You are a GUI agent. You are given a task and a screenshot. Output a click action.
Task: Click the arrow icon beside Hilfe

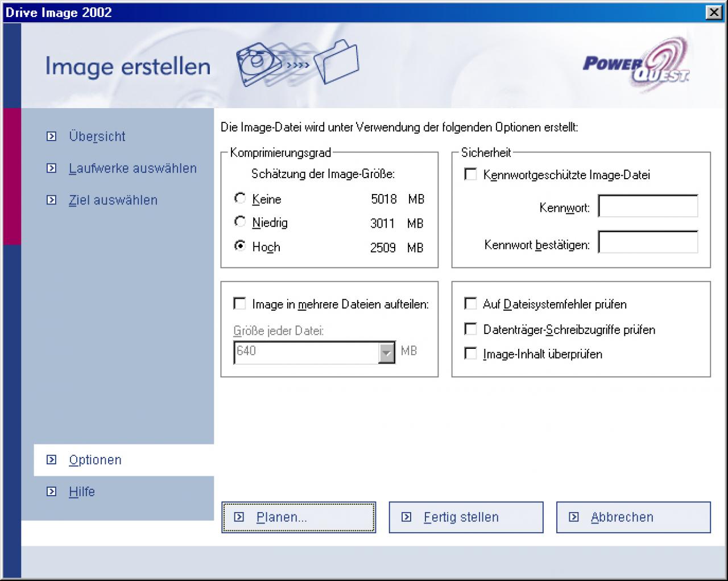52,492
